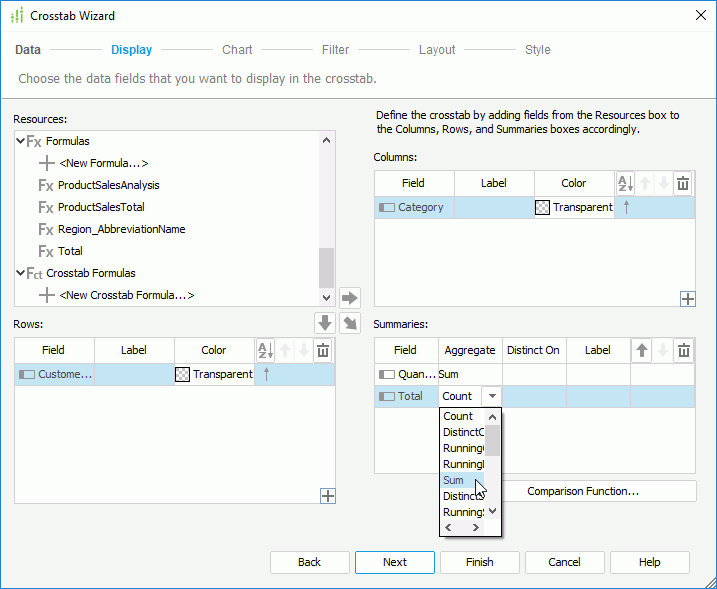Click the move up arrow in Columns header

click(645, 183)
